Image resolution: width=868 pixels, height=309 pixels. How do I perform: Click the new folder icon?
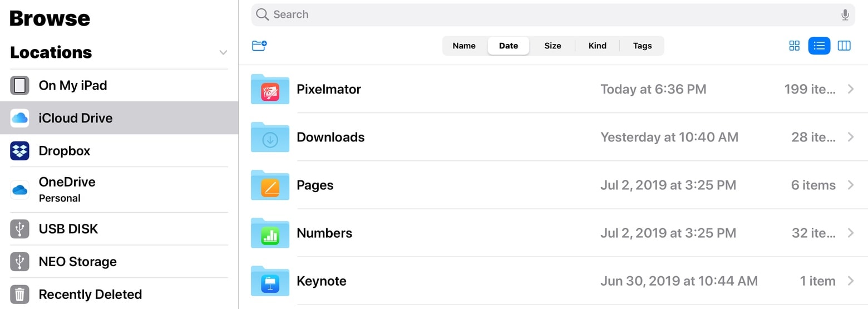coord(259,46)
